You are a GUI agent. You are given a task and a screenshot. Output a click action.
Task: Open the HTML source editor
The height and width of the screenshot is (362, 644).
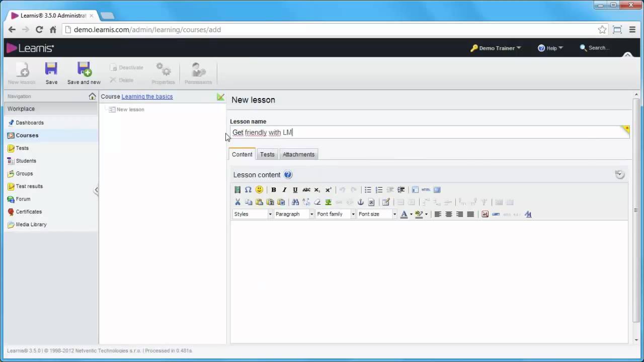(426, 190)
